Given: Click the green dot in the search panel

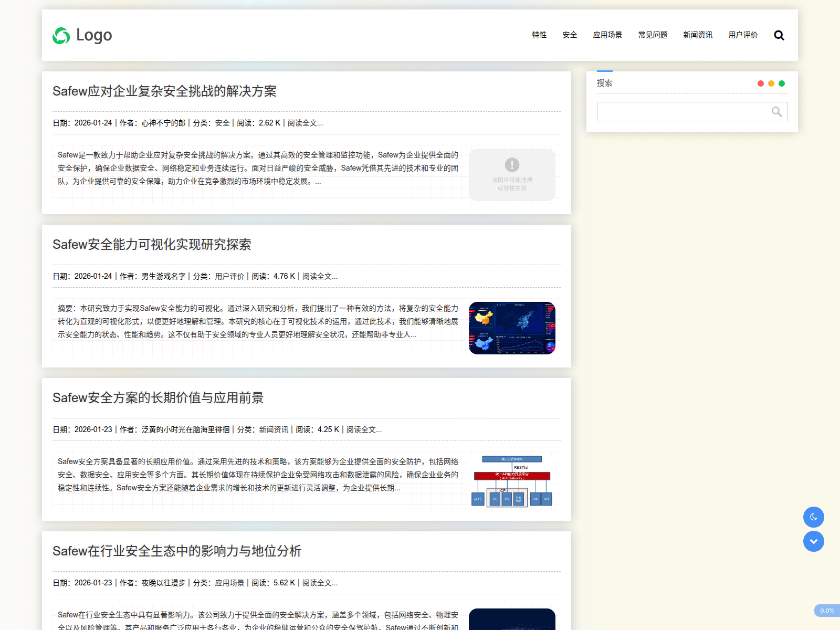Looking at the screenshot, I should tap(782, 83).
